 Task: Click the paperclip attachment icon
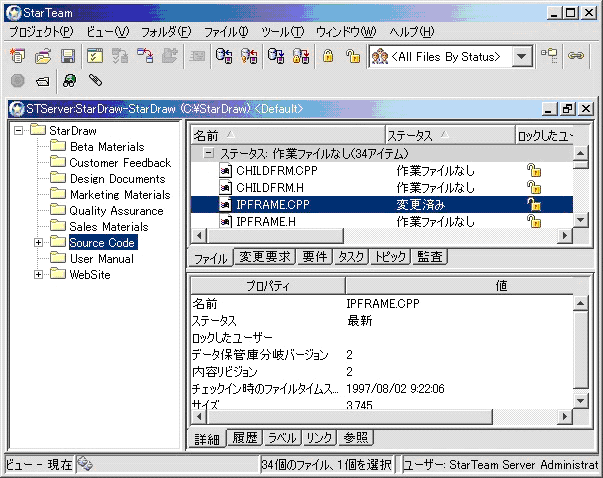click(95, 80)
